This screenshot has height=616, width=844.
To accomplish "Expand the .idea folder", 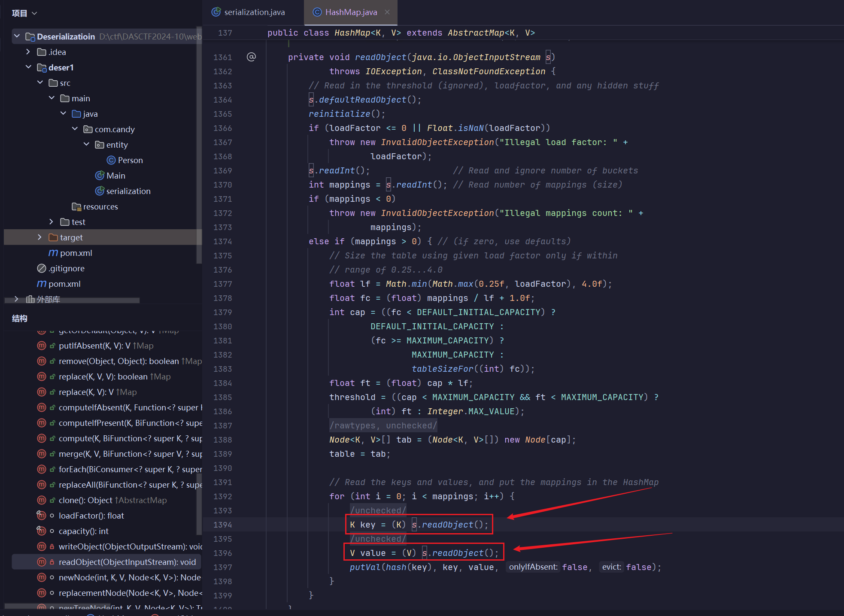I will [28, 52].
